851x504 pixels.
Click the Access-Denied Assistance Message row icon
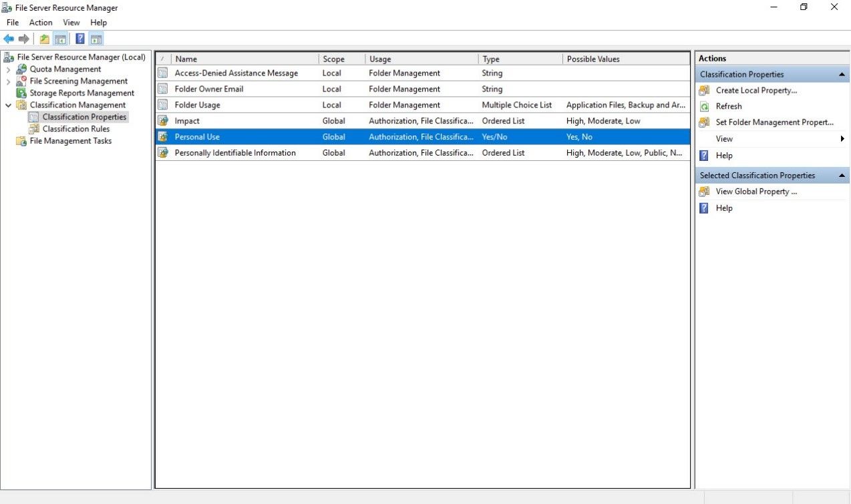click(x=163, y=73)
